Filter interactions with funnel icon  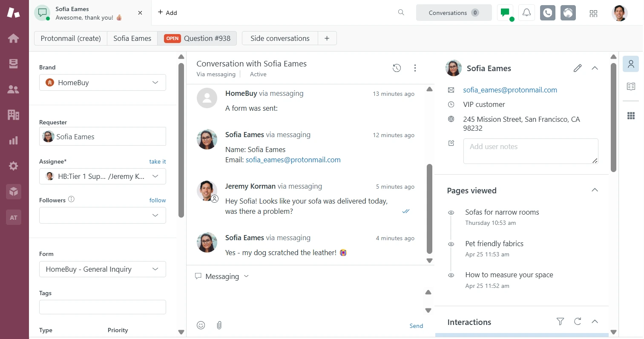click(560, 322)
